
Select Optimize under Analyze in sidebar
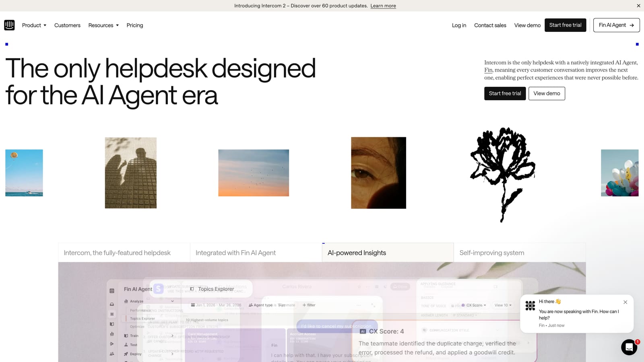tap(137, 327)
